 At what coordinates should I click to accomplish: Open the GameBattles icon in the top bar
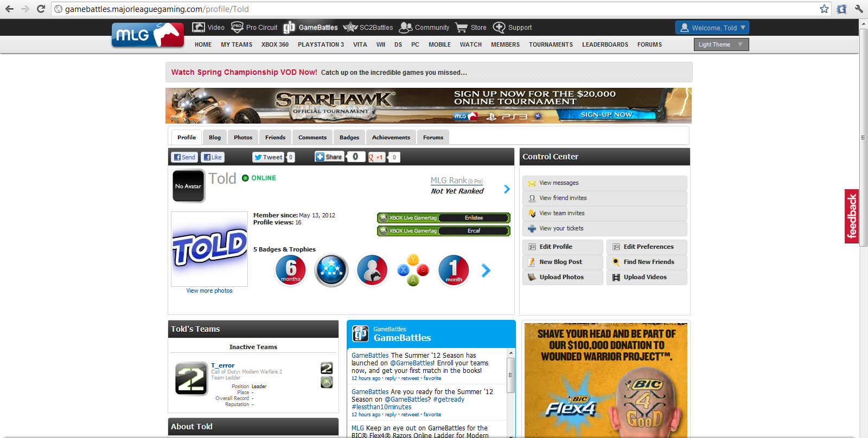[x=289, y=27]
